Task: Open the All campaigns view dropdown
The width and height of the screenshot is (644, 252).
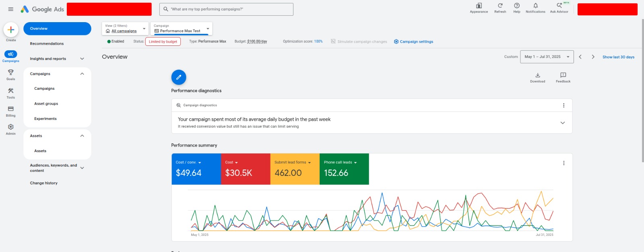Action: click(125, 29)
